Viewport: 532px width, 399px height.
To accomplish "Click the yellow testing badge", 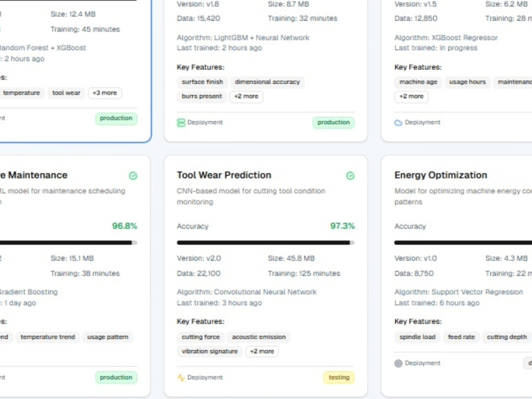I will (339, 378).
